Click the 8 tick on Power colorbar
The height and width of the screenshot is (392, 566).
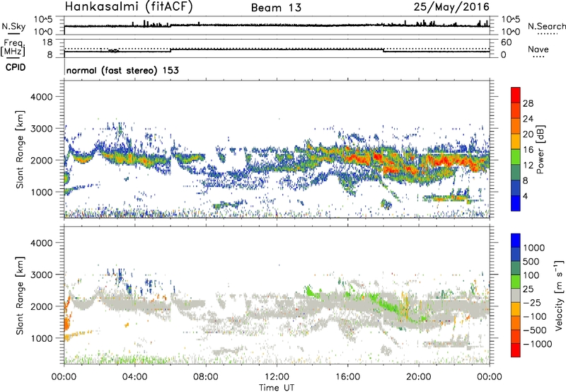525,181
